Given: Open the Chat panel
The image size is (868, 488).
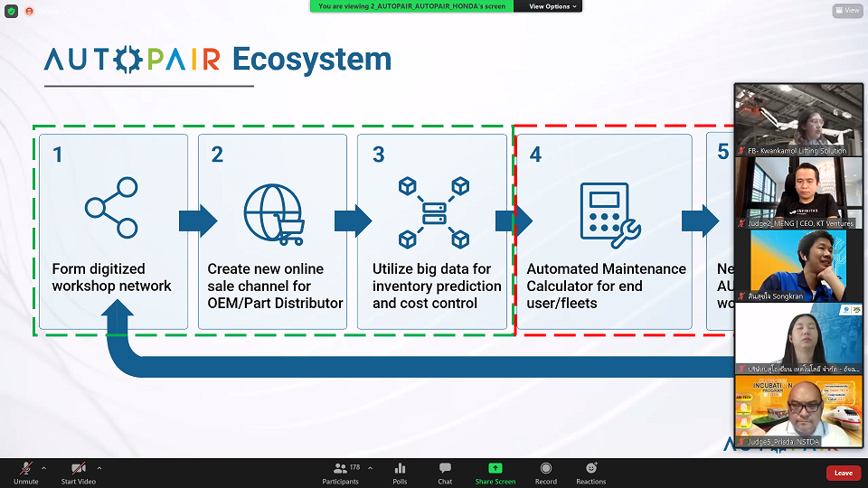Looking at the screenshot, I should pos(445,472).
